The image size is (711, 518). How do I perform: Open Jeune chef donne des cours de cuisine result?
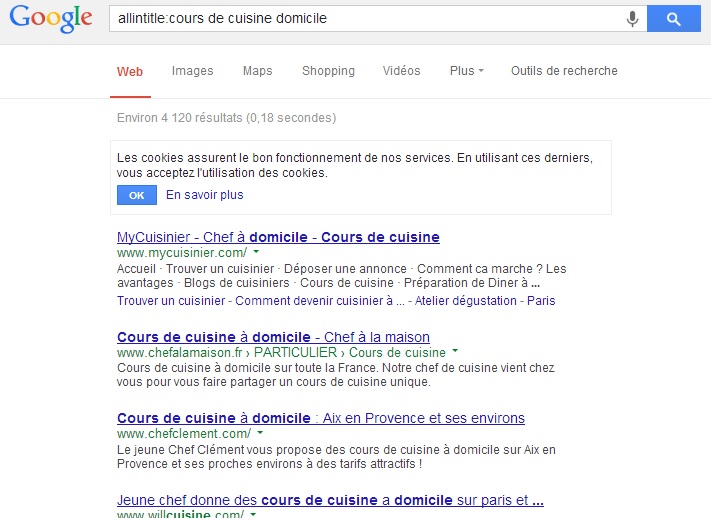tap(330, 500)
